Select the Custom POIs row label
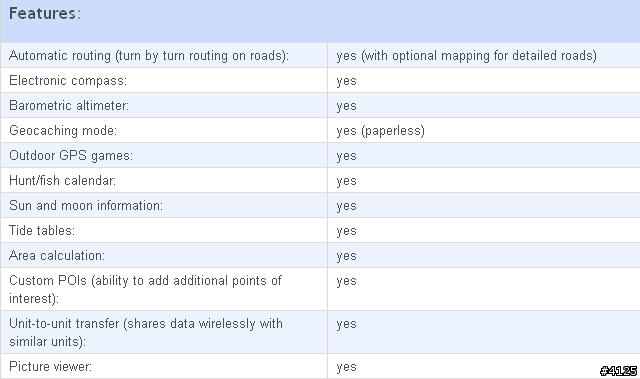640x379 pixels. click(x=145, y=289)
